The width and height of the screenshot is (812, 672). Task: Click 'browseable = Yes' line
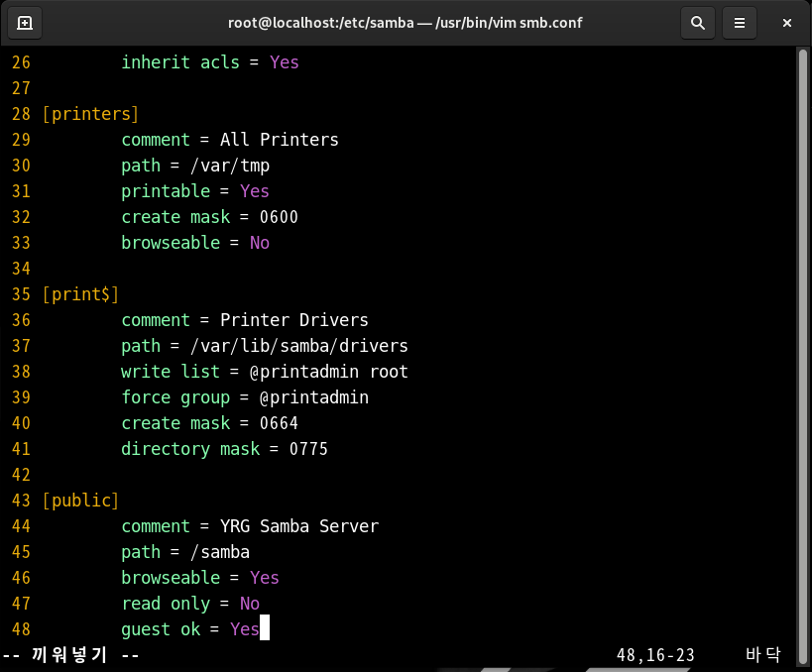[200, 578]
